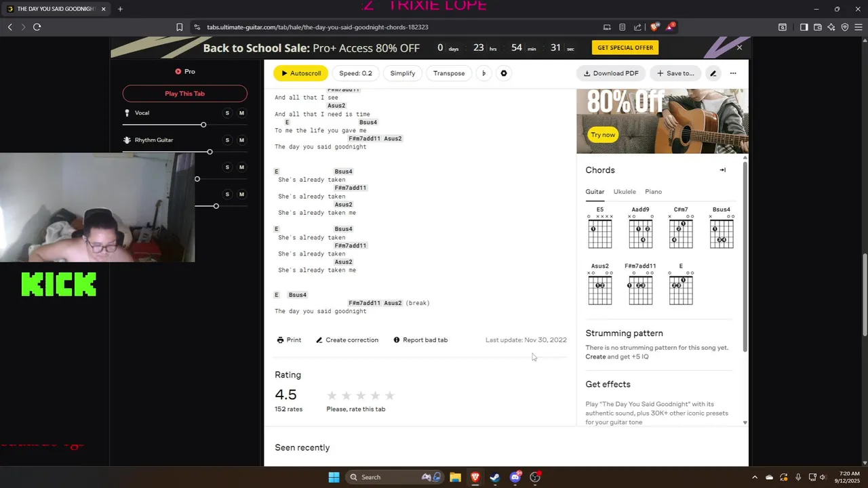Open the three-dot more options menu

coord(733,73)
